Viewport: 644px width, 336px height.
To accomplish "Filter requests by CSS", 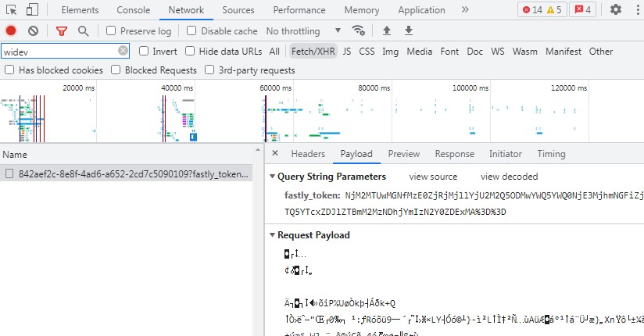I will click(367, 52).
